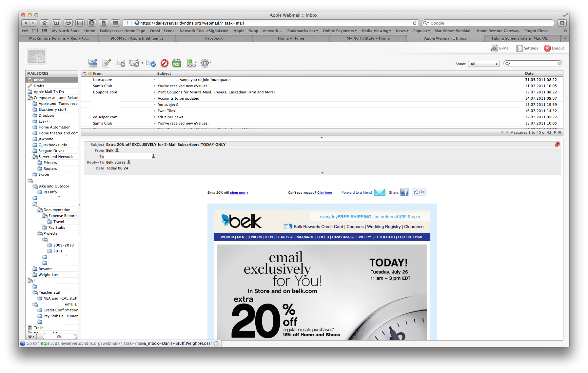
Task: Open the mark messages dropdown with glasses icon
Action: coord(192,63)
